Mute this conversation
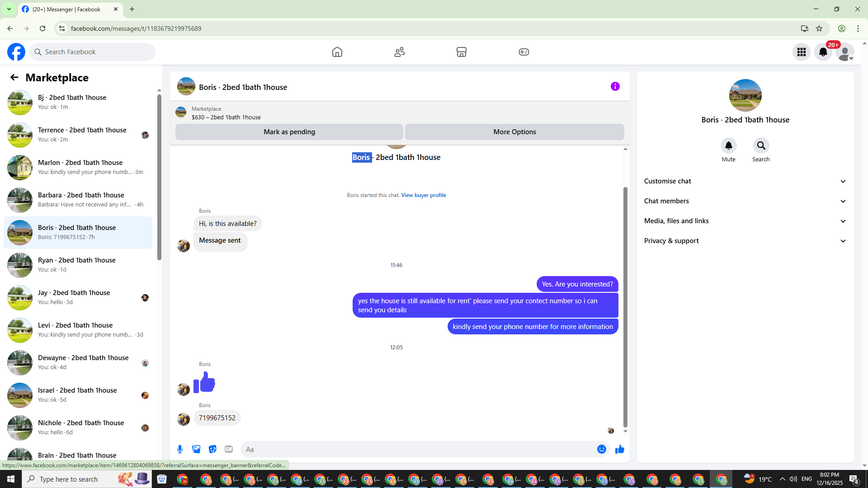Screen dimensions: 868x488 (x=729, y=145)
